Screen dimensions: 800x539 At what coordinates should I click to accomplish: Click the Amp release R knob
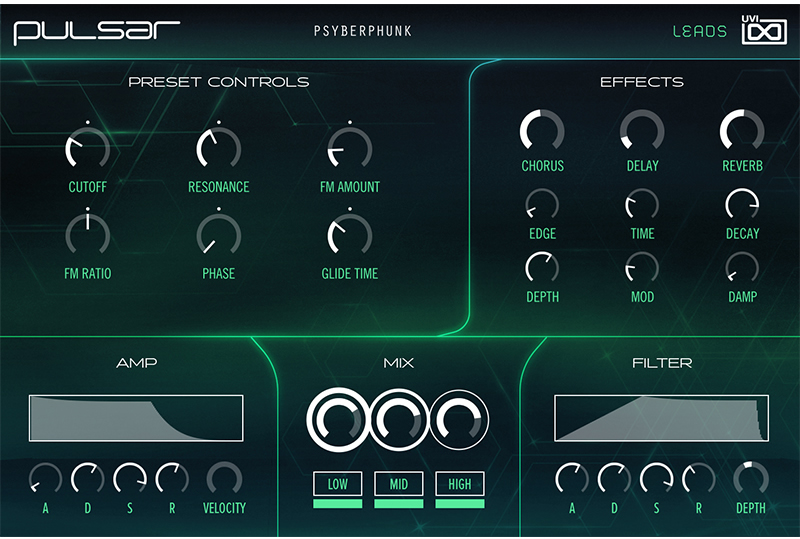point(172,479)
